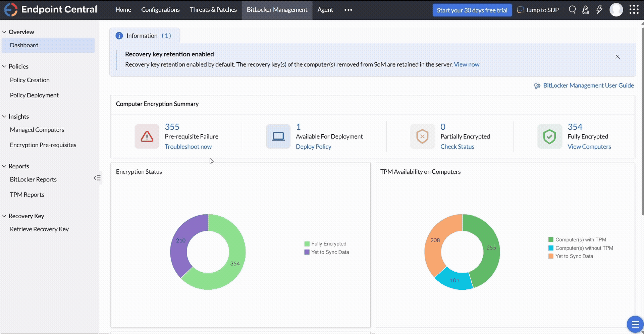Click the 1 Available For Deployment count
Screen dimensions: 644x334
tap(298, 127)
